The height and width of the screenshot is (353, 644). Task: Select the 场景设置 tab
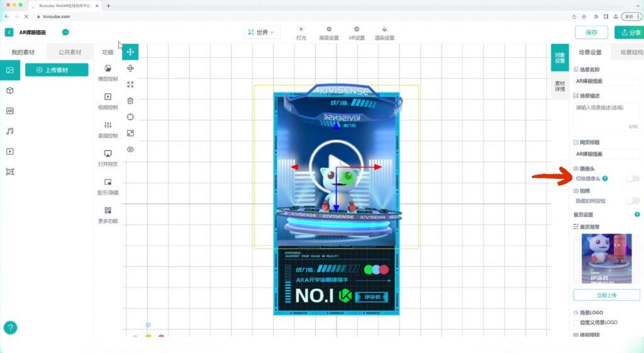(590, 52)
